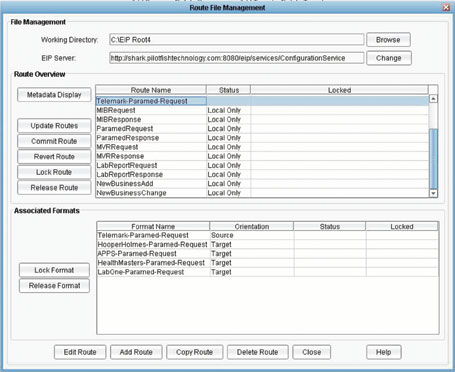The image size is (455, 372).
Task: Click Add Route button
Action: pyautogui.click(x=136, y=352)
